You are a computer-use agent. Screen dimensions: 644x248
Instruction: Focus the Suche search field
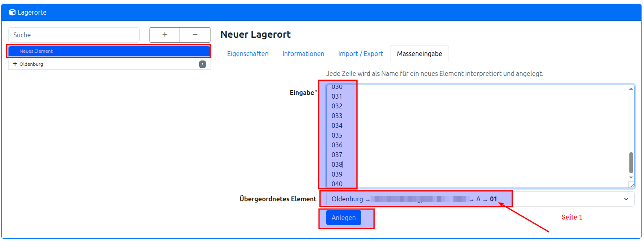coord(74,35)
